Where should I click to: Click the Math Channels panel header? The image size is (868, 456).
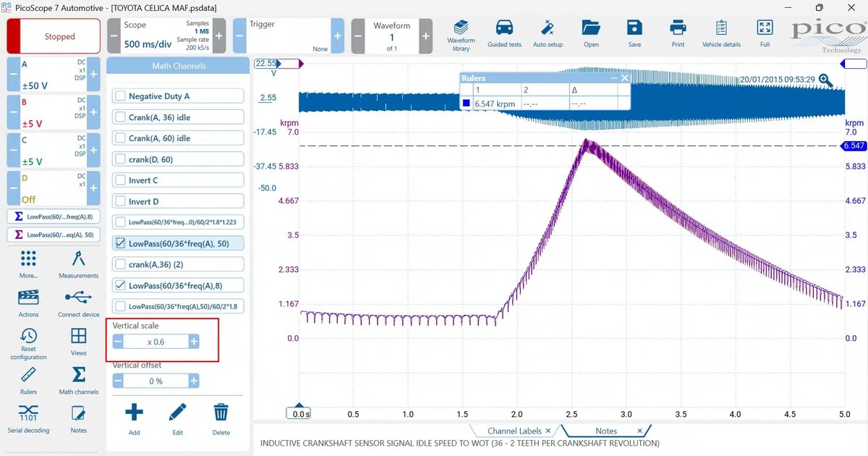pyautogui.click(x=178, y=66)
